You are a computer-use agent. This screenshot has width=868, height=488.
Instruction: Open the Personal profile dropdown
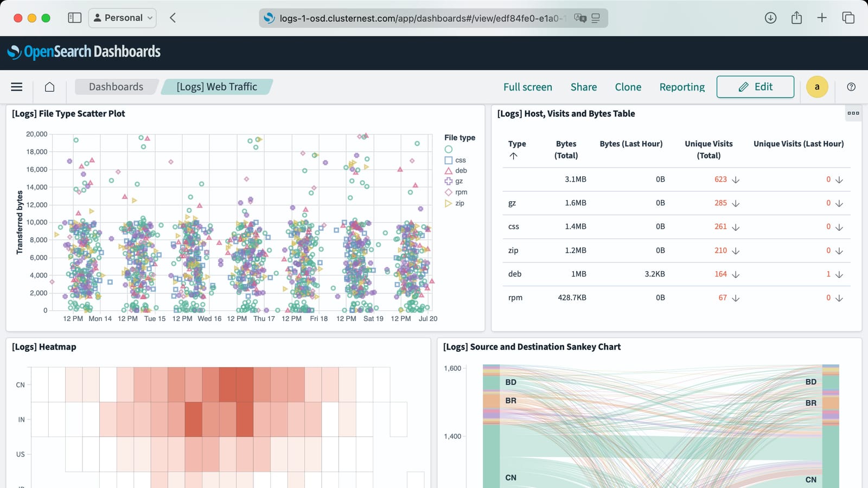122,18
